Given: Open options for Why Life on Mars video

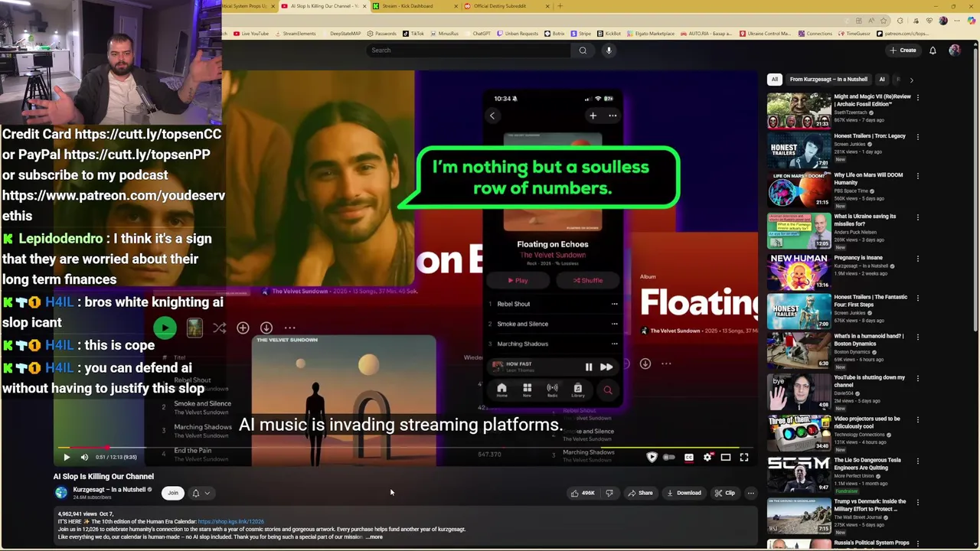Looking at the screenshot, I should pos(917,175).
